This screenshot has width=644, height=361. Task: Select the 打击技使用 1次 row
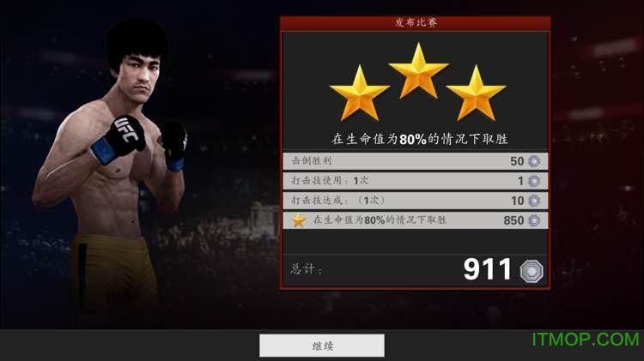(416, 181)
